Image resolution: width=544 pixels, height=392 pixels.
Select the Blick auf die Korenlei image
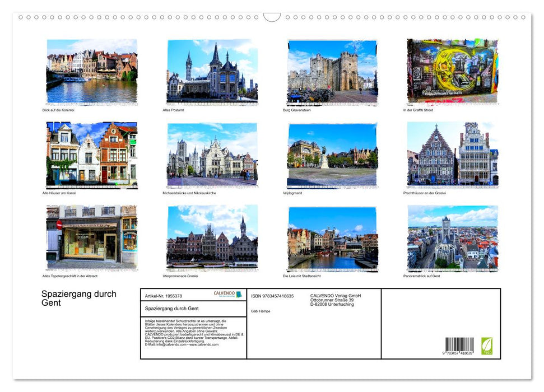(90, 72)
